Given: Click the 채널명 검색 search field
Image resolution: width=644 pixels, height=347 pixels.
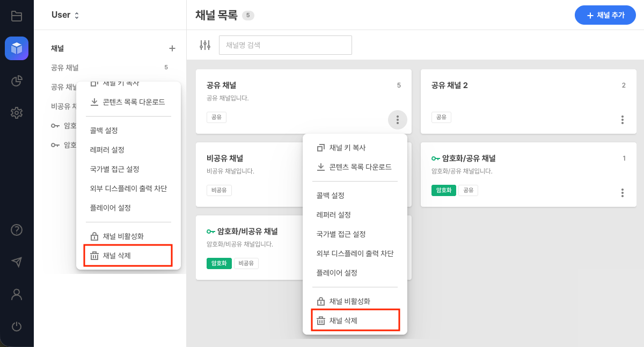Looking at the screenshot, I should [x=285, y=45].
